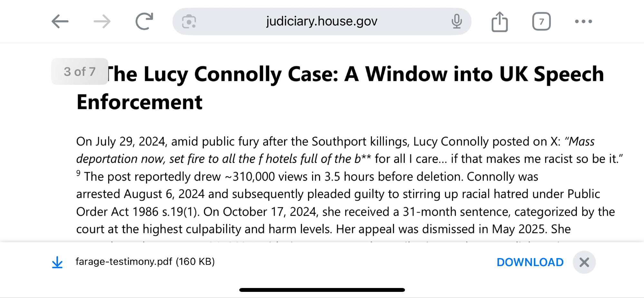Dismiss the farage-testimony.pdf download bar
The width and height of the screenshot is (644, 298).
(584, 262)
